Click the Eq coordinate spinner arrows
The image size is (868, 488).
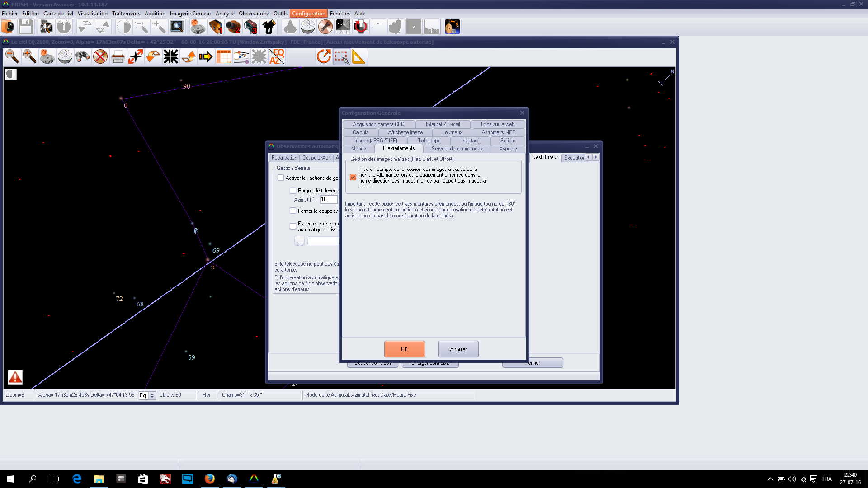click(152, 395)
